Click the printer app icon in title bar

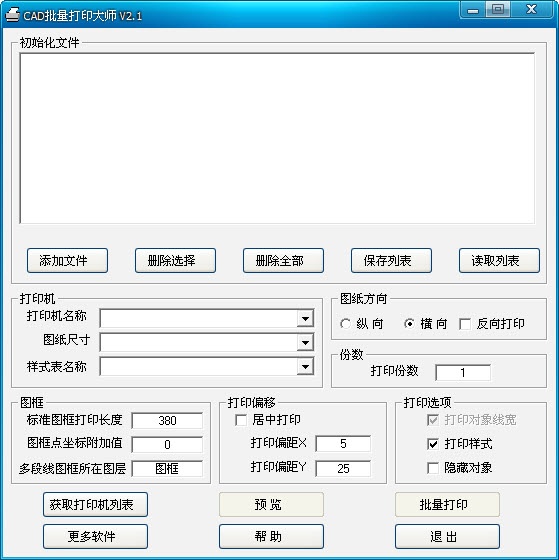pos(13,15)
